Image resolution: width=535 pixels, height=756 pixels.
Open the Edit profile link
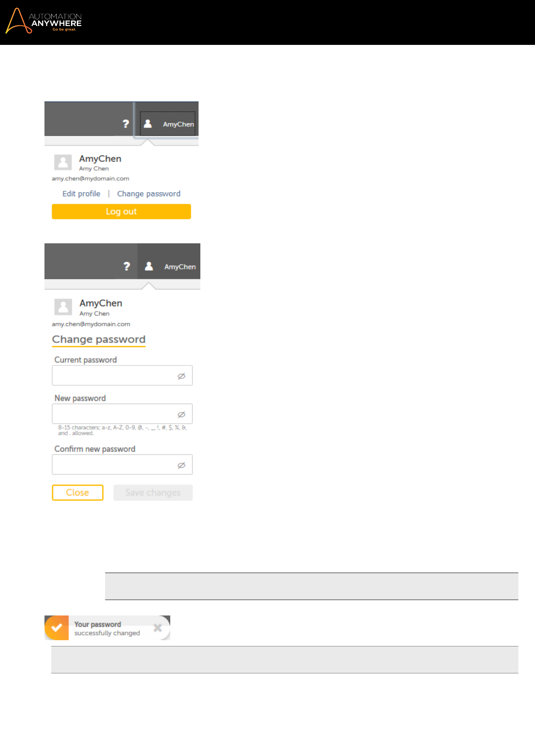81,194
